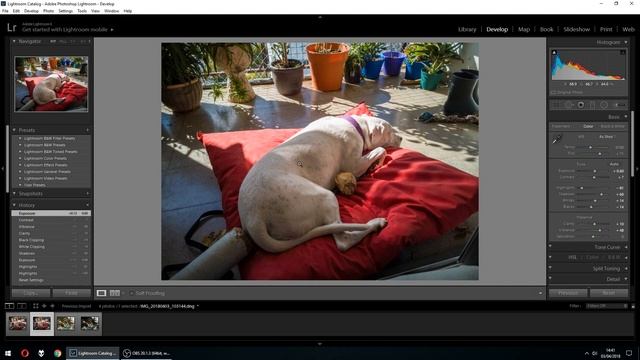Collapse the Navigator panel

coord(14,41)
